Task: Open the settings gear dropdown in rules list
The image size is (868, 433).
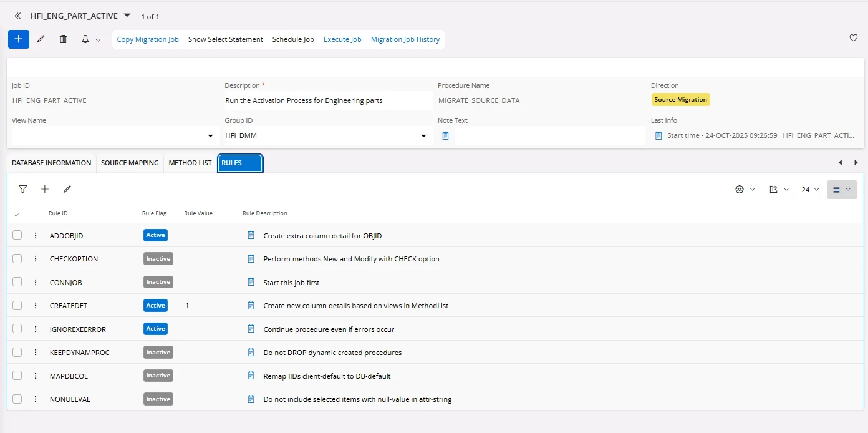Action: (x=745, y=190)
